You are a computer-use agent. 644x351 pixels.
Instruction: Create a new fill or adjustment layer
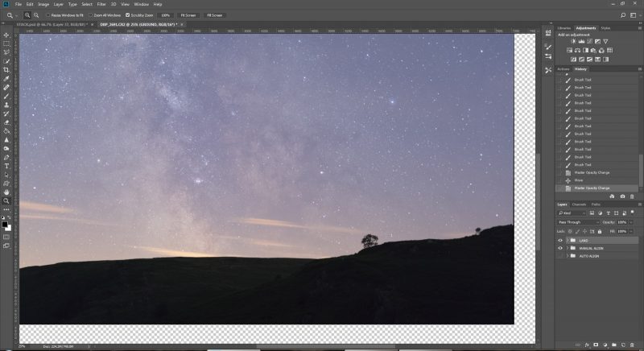605,345
